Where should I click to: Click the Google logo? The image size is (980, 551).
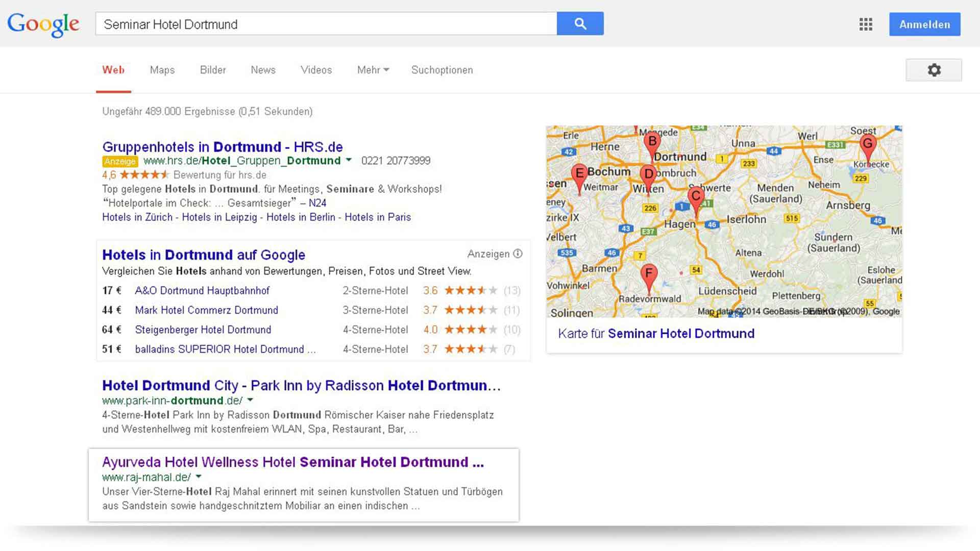43,24
